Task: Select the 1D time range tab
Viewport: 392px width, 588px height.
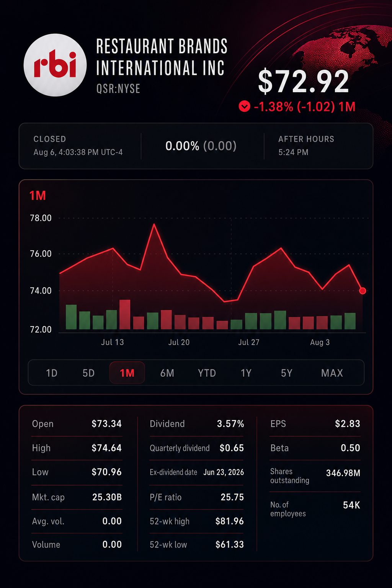Action: pyautogui.click(x=52, y=373)
